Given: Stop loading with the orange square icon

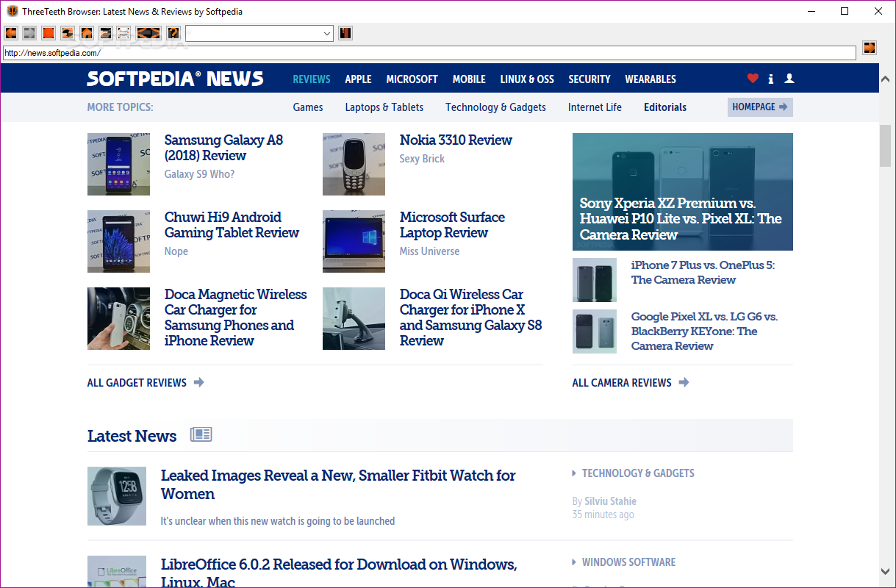Looking at the screenshot, I should click(x=49, y=33).
